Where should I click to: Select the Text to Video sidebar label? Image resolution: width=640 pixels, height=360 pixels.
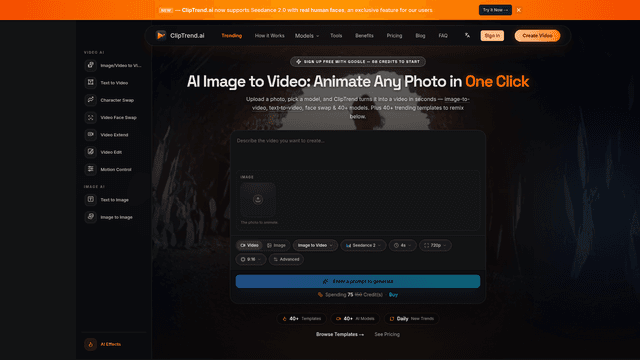(x=114, y=83)
